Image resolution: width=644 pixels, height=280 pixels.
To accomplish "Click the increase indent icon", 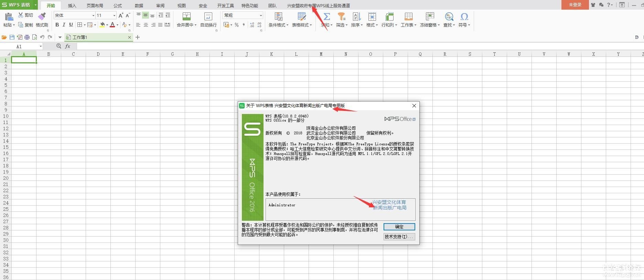I will tap(168, 15).
